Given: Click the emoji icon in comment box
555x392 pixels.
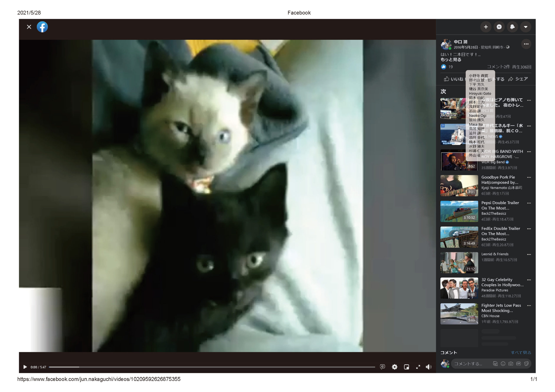Looking at the screenshot, I should (503, 363).
